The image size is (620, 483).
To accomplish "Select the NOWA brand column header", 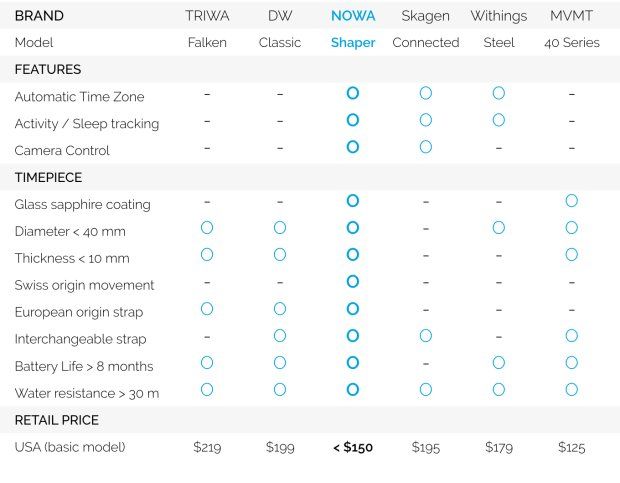I will (352, 16).
